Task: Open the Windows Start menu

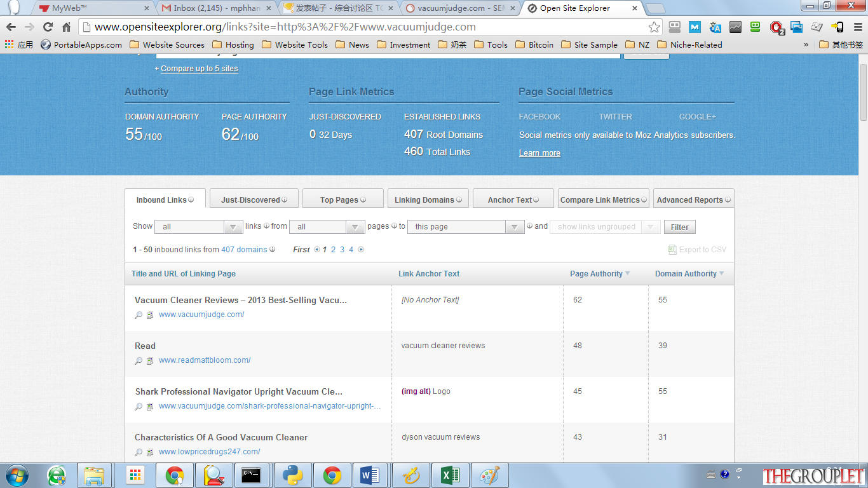Action: tap(17, 475)
